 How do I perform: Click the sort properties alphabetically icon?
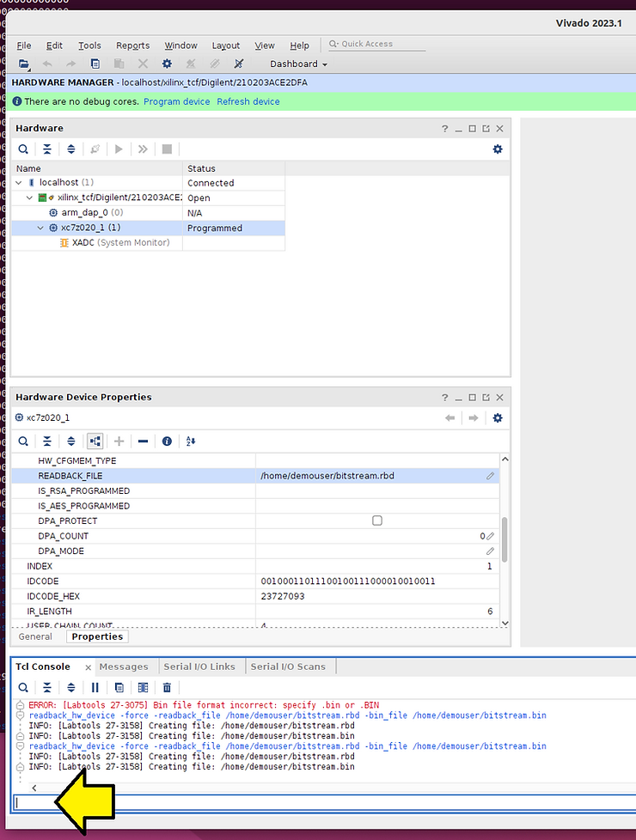[x=191, y=441]
